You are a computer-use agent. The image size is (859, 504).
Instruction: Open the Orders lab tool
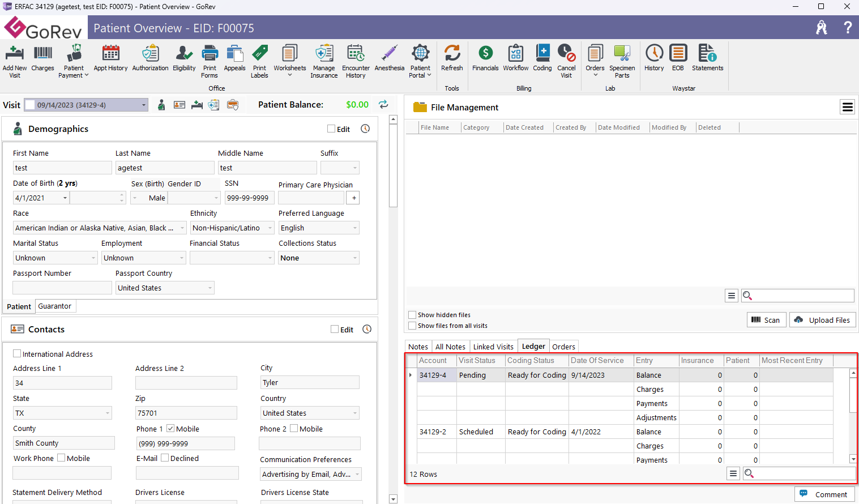[595, 61]
